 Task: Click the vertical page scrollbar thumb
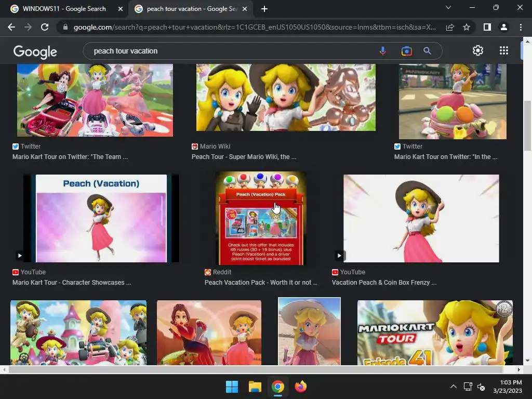pos(527,126)
